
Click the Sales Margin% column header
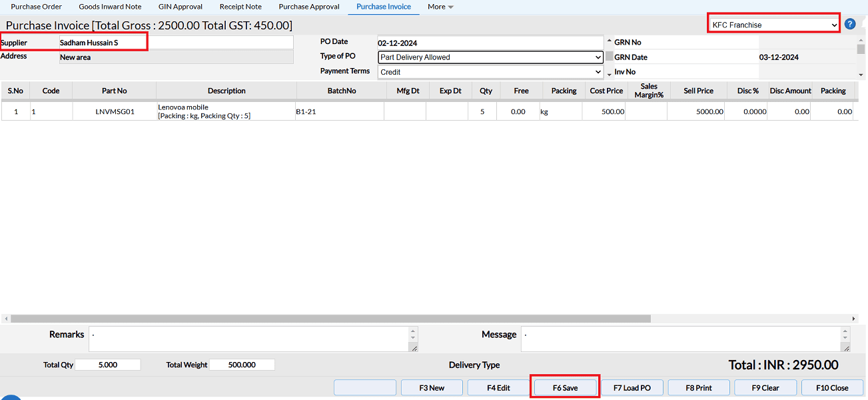click(649, 91)
